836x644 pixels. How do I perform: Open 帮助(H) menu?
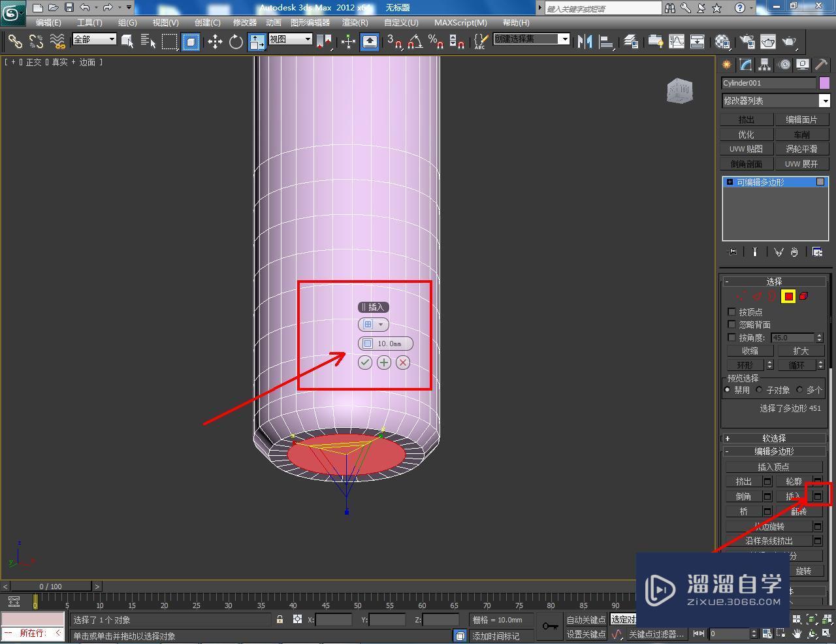[x=516, y=22]
